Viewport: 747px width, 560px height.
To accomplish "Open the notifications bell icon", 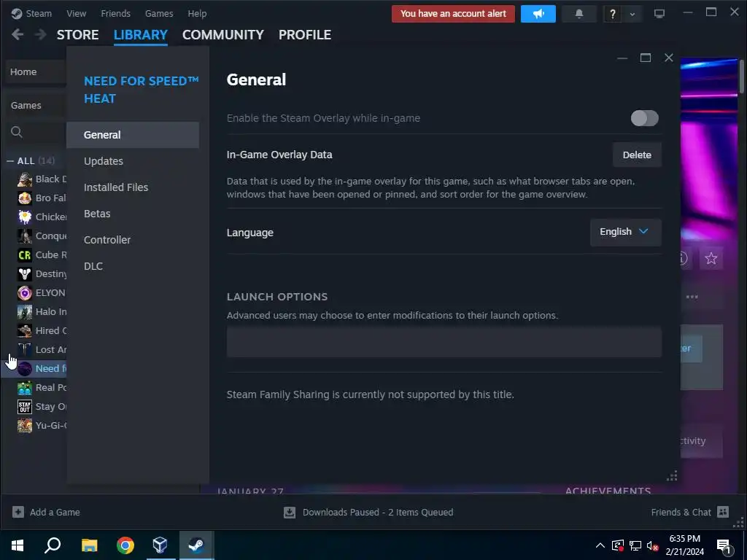I will coord(578,14).
